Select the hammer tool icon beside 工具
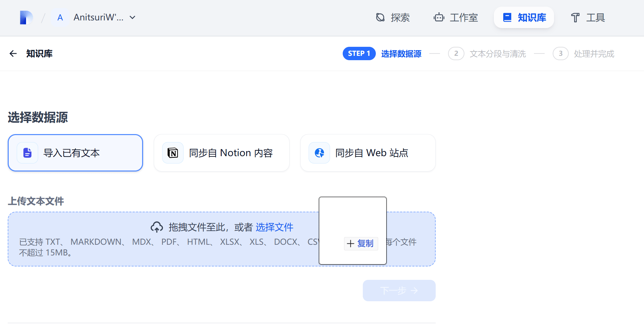644x331 pixels. 575,17
